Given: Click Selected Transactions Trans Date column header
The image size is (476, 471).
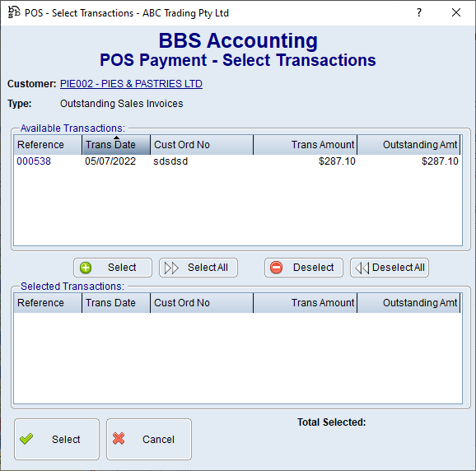Looking at the screenshot, I should click(116, 303).
